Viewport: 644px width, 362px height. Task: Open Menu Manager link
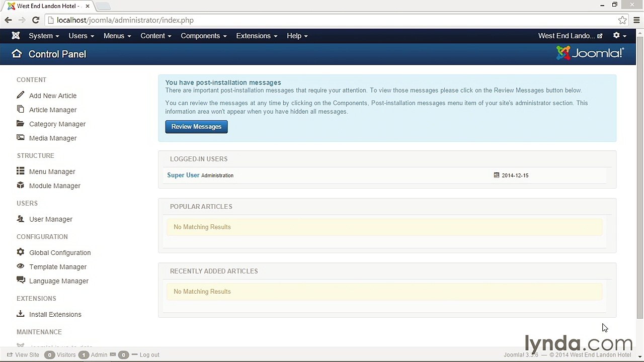pyautogui.click(x=52, y=171)
